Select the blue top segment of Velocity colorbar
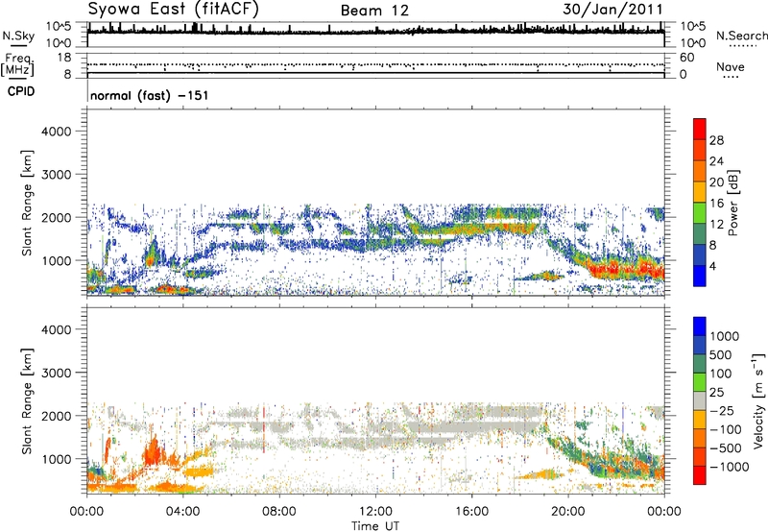The width and height of the screenshot is (768, 532). tap(700, 326)
